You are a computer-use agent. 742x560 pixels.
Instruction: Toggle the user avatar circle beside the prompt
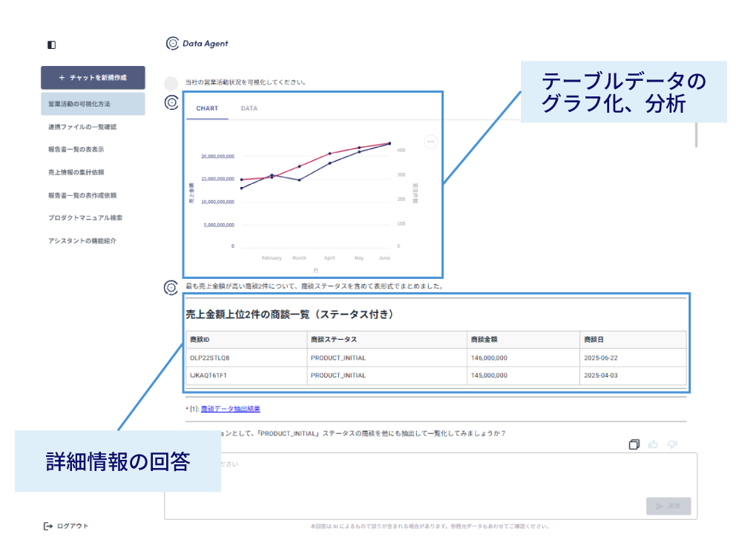click(x=171, y=82)
